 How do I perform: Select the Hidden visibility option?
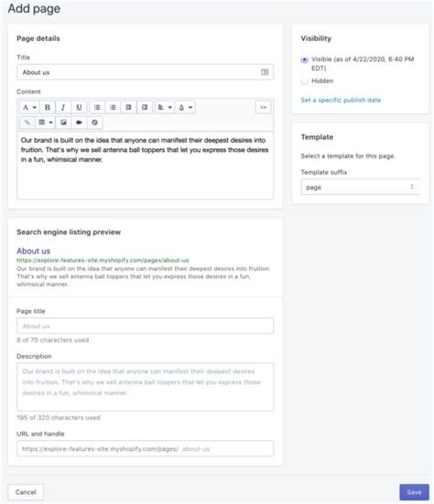click(304, 81)
